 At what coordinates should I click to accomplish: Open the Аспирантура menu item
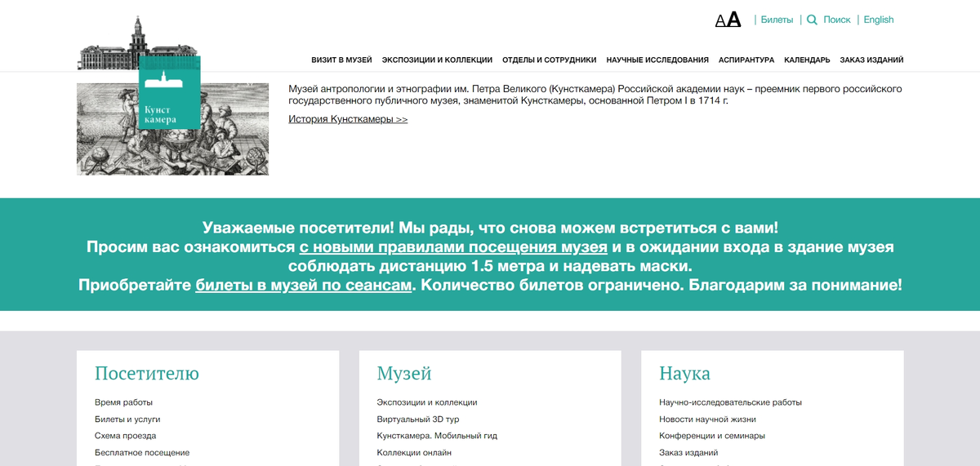pos(746,60)
